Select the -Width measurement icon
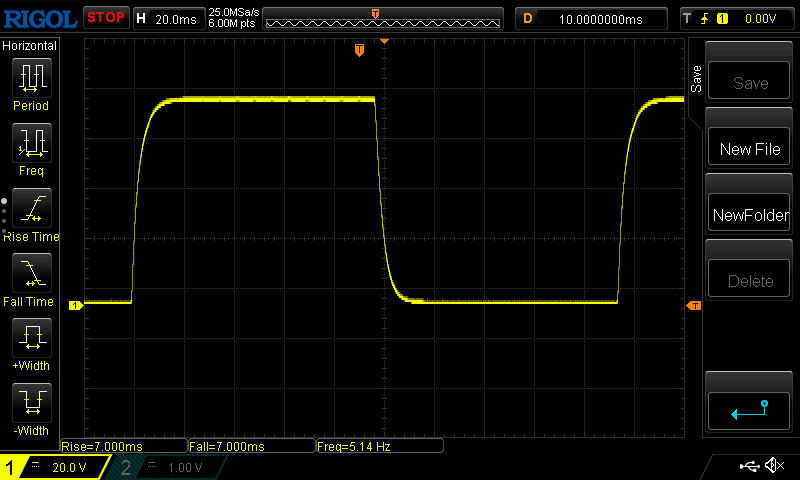 [x=32, y=402]
